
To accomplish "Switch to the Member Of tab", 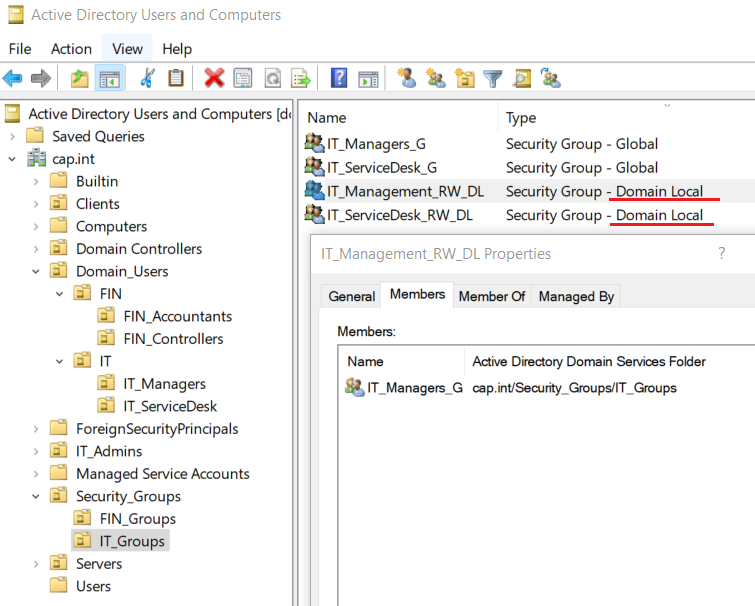I will tap(492, 296).
